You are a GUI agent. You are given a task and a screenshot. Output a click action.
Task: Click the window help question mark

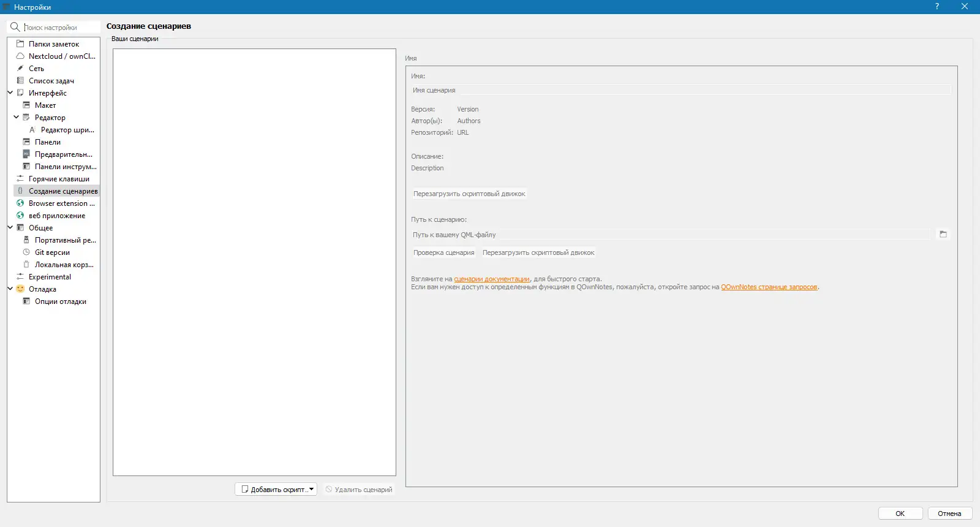[937, 7]
